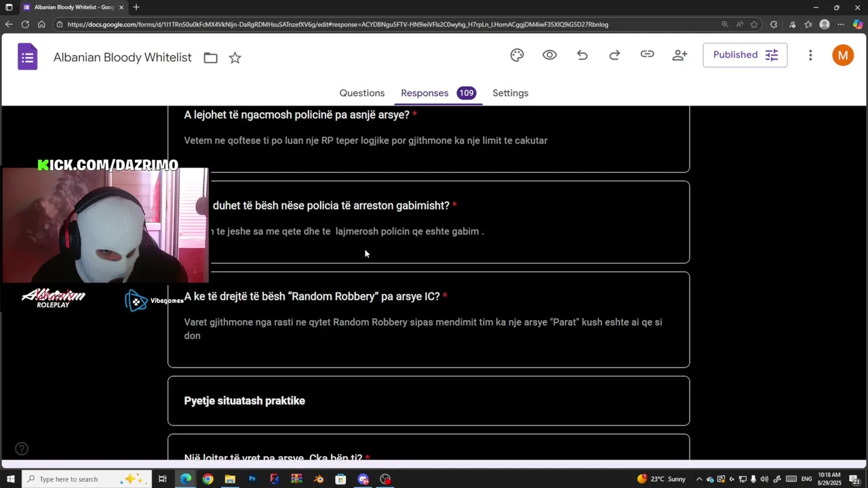Switch to the Responses tab
Image resolution: width=868 pixels, height=488 pixels.
[x=425, y=93]
